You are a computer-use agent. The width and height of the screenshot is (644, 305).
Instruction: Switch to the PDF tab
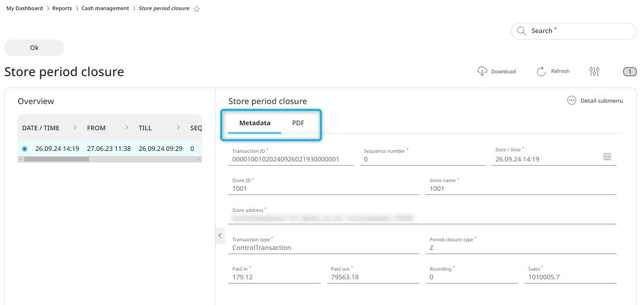[x=298, y=123]
